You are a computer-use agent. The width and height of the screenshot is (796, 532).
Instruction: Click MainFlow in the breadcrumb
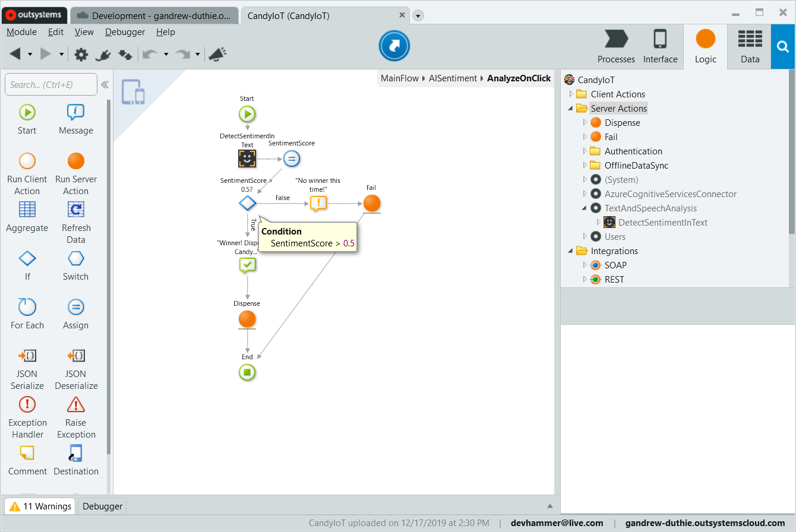(399, 78)
